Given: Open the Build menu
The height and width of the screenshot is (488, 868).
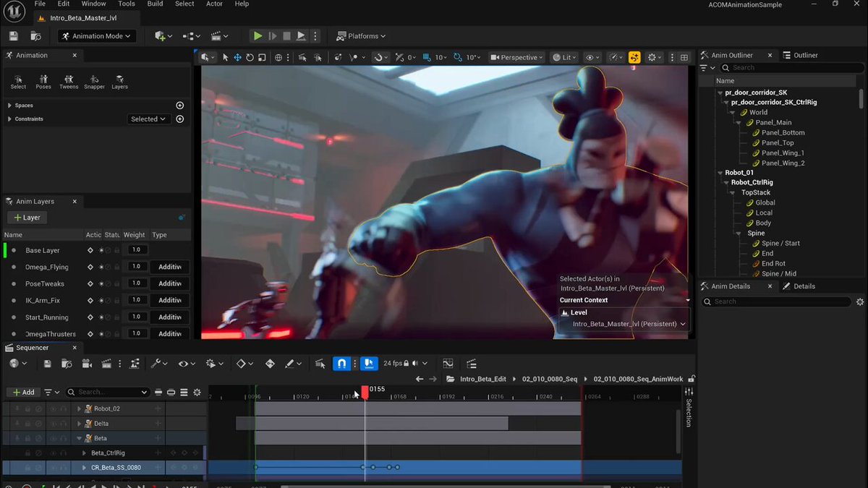Looking at the screenshot, I should click(155, 4).
